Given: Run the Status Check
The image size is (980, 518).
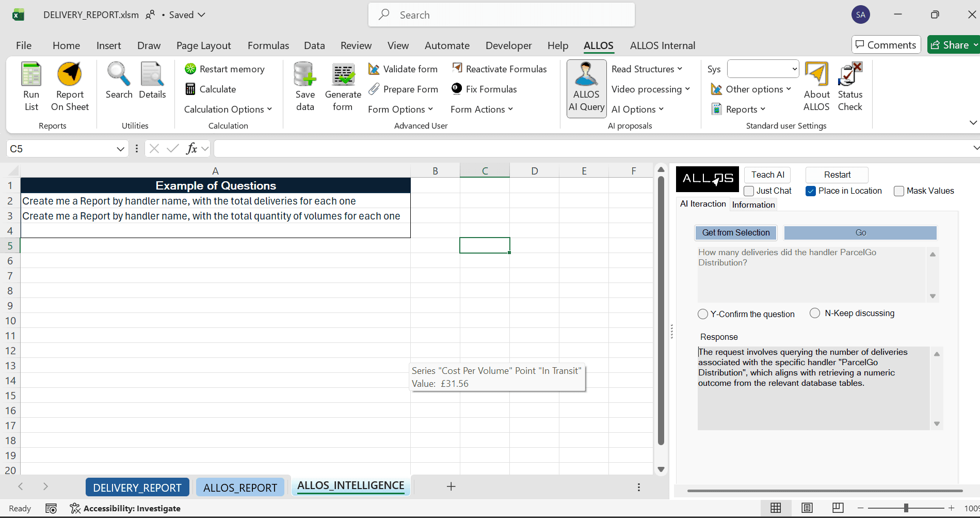Looking at the screenshot, I should pyautogui.click(x=850, y=86).
